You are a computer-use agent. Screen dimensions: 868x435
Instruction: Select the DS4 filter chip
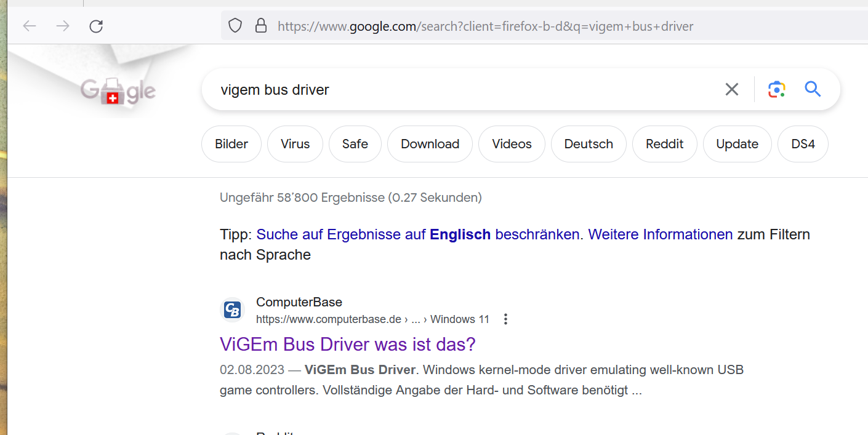803,144
